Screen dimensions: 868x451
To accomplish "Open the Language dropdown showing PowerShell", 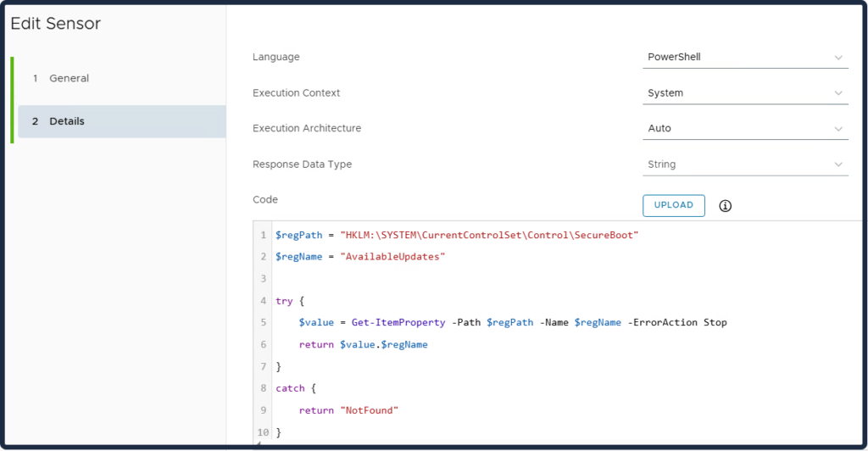I will click(x=744, y=58).
